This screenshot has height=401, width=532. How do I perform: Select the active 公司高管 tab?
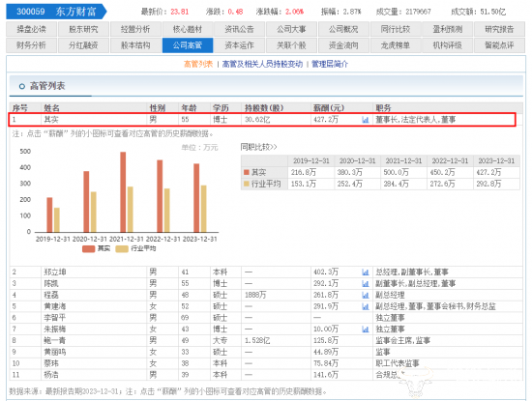pyautogui.click(x=188, y=45)
